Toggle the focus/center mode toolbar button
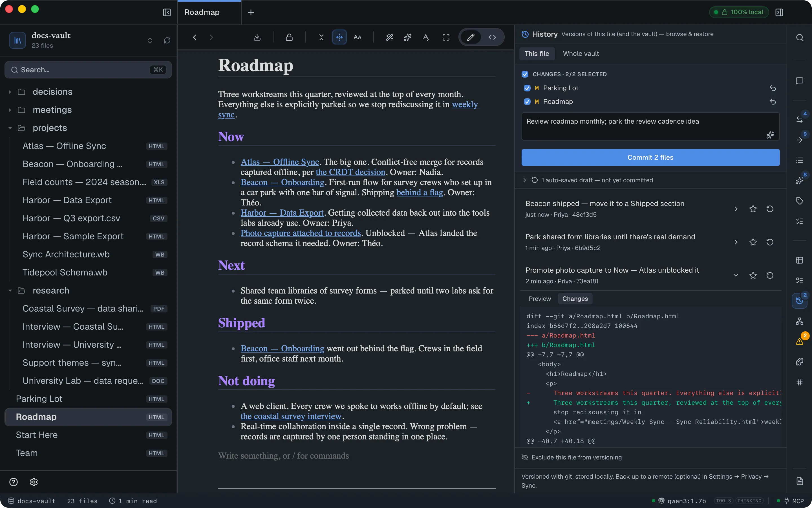Viewport: 812px width, 508px height. tap(339, 37)
